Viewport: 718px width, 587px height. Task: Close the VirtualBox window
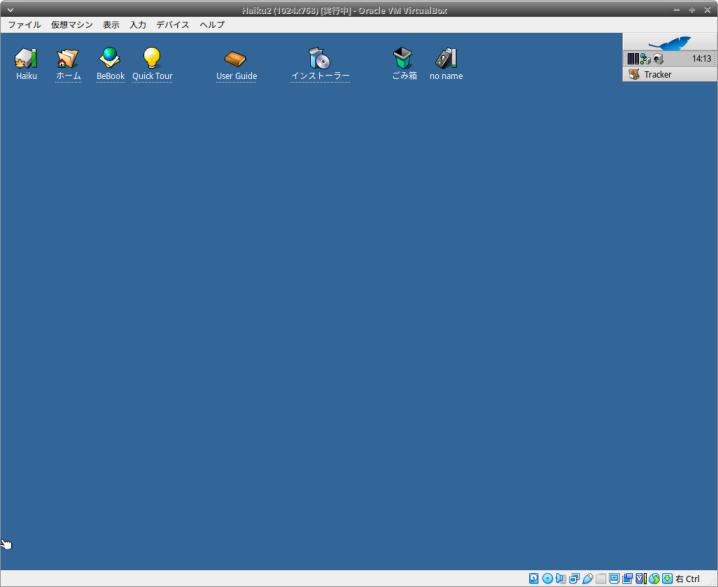click(x=707, y=10)
